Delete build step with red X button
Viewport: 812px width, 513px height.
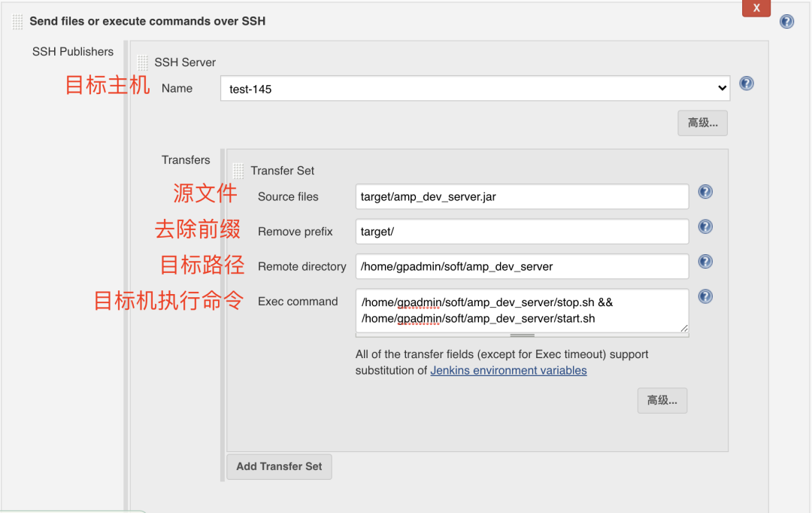pyautogui.click(x=756, y=8)
